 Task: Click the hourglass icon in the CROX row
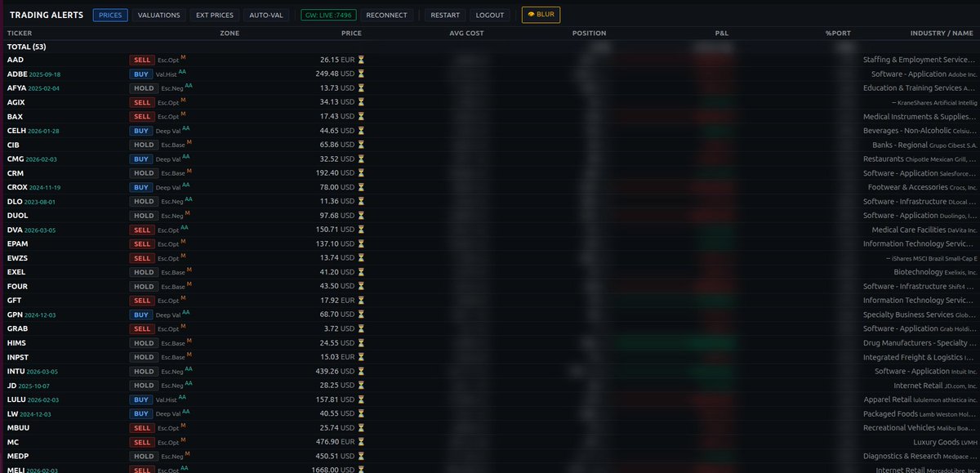pos(361,187)
